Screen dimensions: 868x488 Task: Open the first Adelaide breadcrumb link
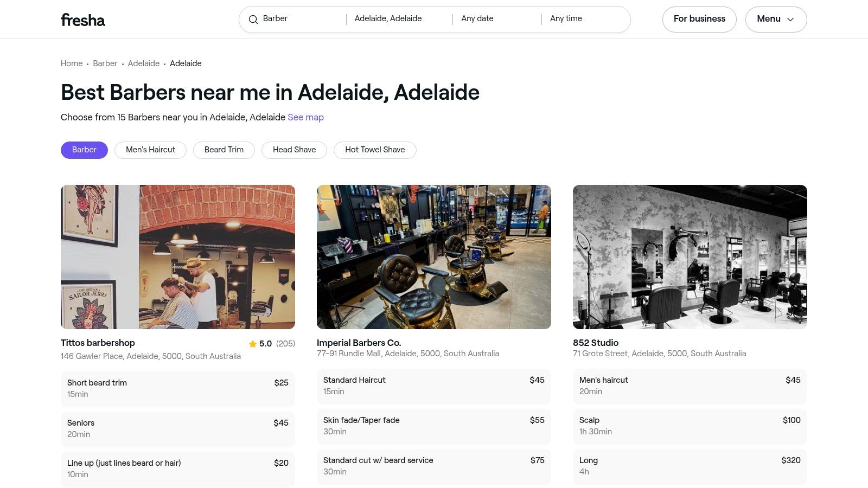144,63
